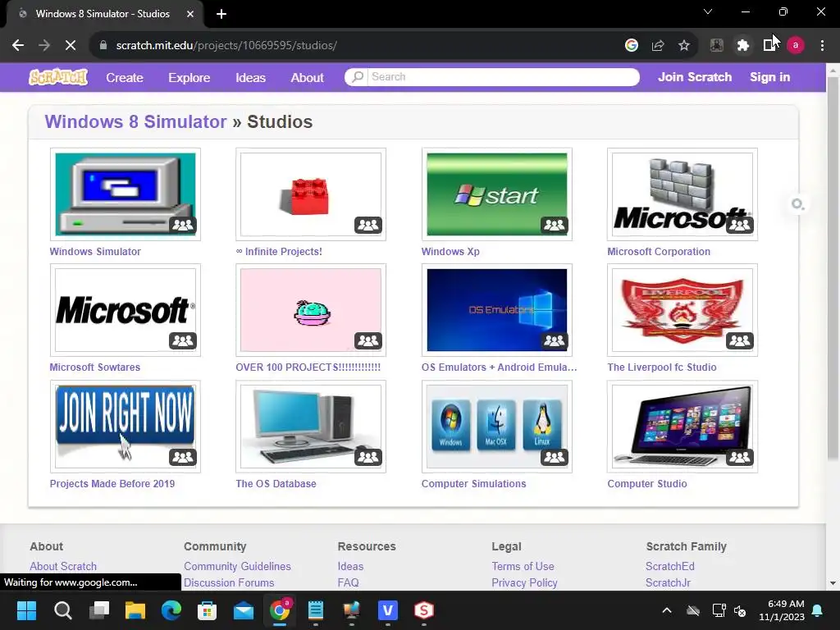This screenshot has width=840, height=630.
Task: Open the notifications bell in the tray
Action: point(818,610)
